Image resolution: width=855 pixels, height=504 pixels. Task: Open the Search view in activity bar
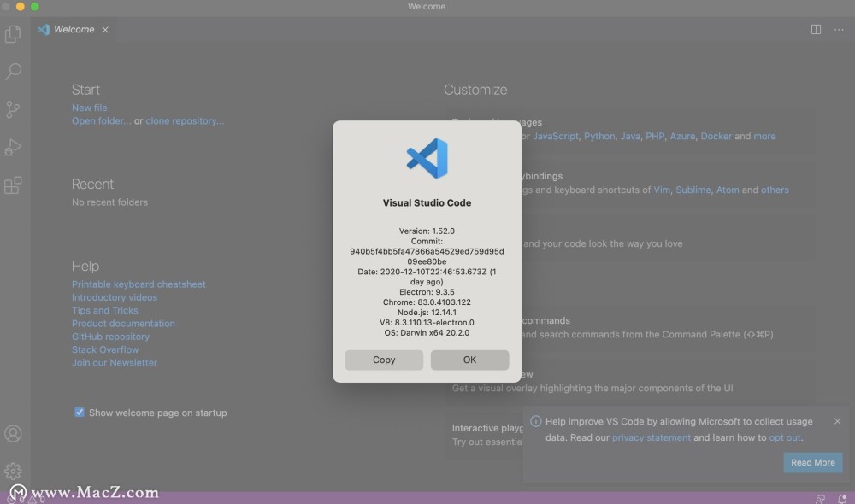pos(13,72)
